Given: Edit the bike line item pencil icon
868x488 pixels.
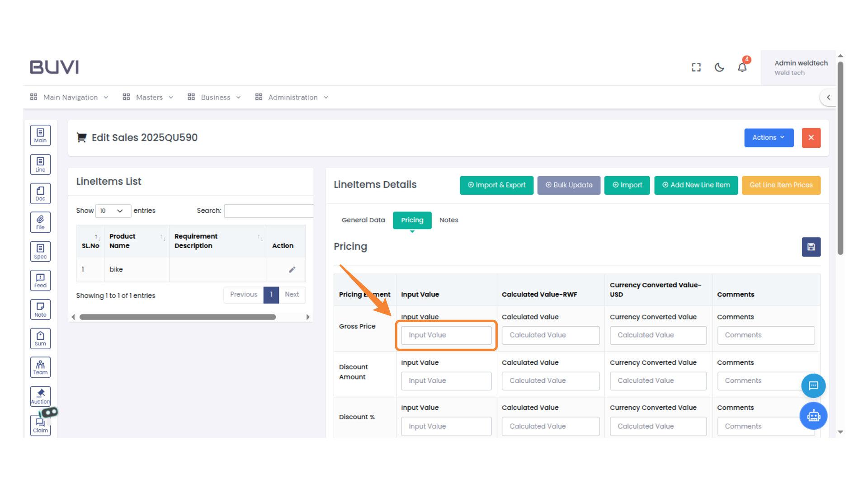Looking at the screenshot, I should pos(292,269).
